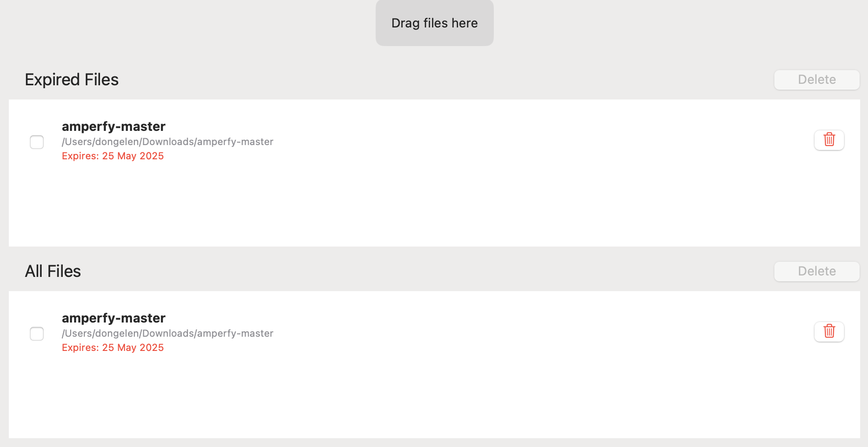The width and height of the screenshot is (868, 447).
Task: Click the All Files section header
Action: tap(52, 271)
